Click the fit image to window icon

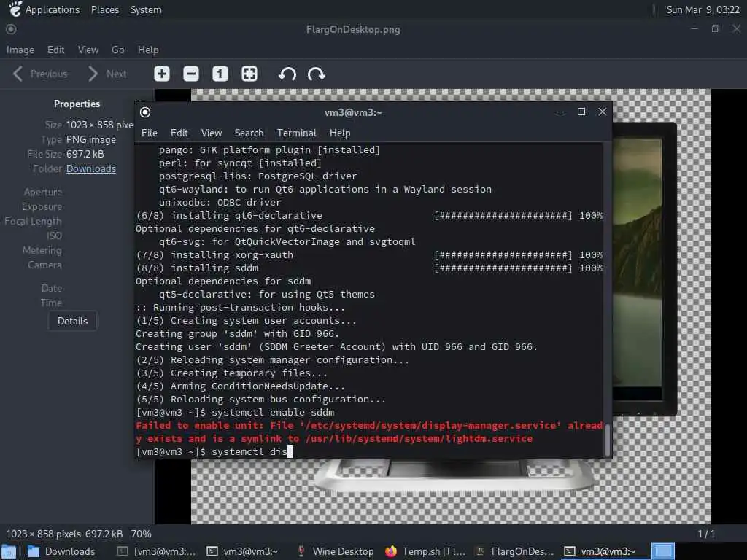coord(249,74)
